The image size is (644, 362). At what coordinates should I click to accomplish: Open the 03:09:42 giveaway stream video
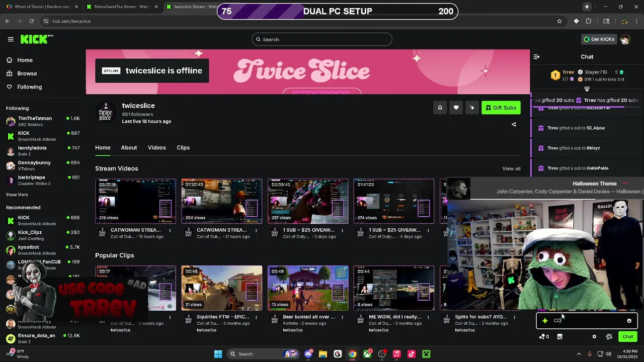click(x=308, y=201)
